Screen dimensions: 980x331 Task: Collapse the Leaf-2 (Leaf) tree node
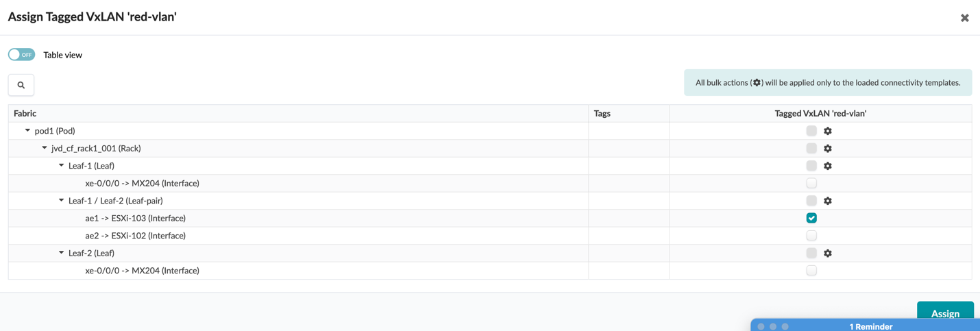[61, 253]
